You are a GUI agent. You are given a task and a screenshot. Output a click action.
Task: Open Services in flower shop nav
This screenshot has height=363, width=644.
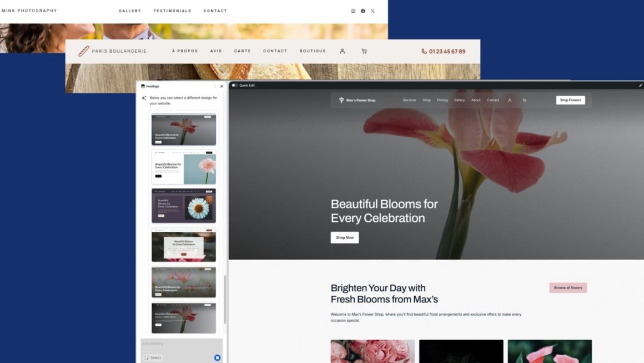tap(410, 100)
